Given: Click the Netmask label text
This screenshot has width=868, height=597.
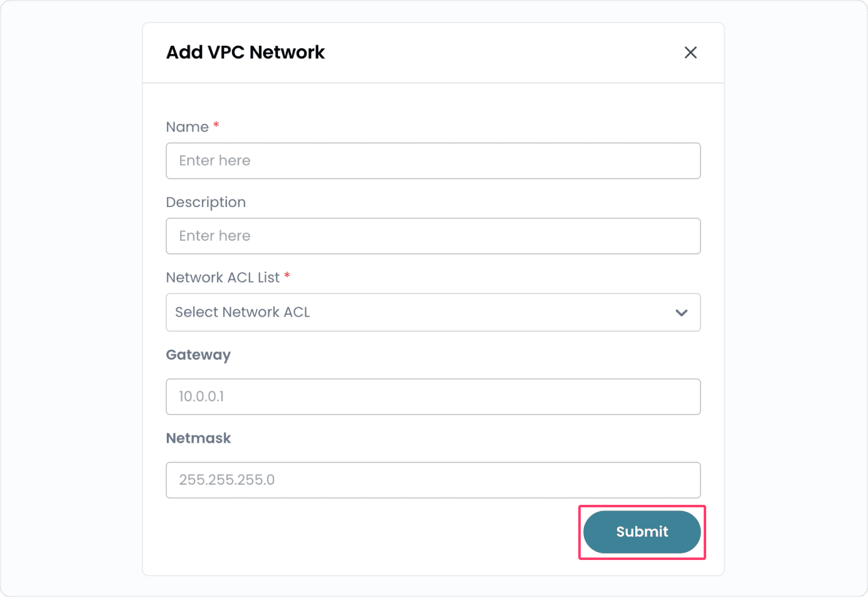Looking at the screenshot, I should click(x=198, y=438).
